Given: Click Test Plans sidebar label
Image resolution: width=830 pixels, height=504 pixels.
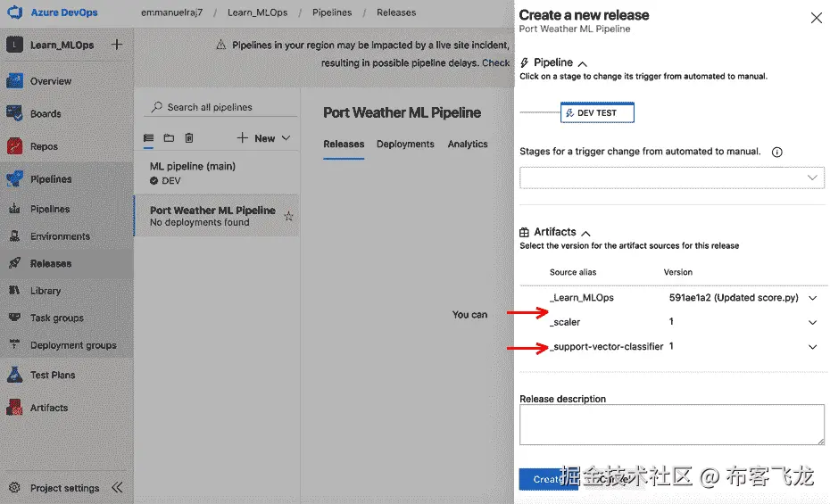Looking at the screenshot, I should (x=53, y=375).
